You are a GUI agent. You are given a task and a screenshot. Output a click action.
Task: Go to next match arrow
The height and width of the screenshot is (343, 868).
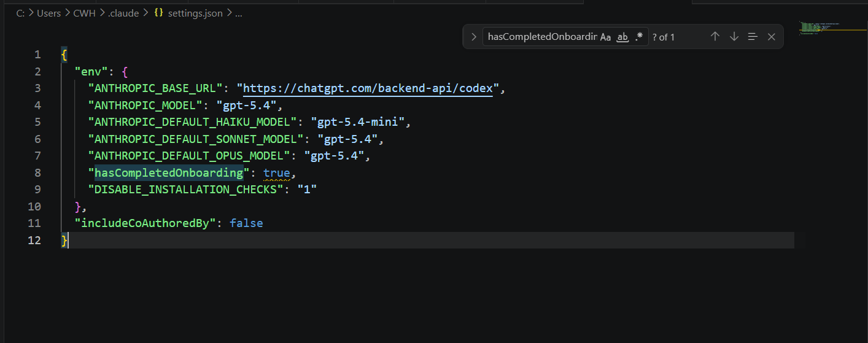[x=734, y=37]
